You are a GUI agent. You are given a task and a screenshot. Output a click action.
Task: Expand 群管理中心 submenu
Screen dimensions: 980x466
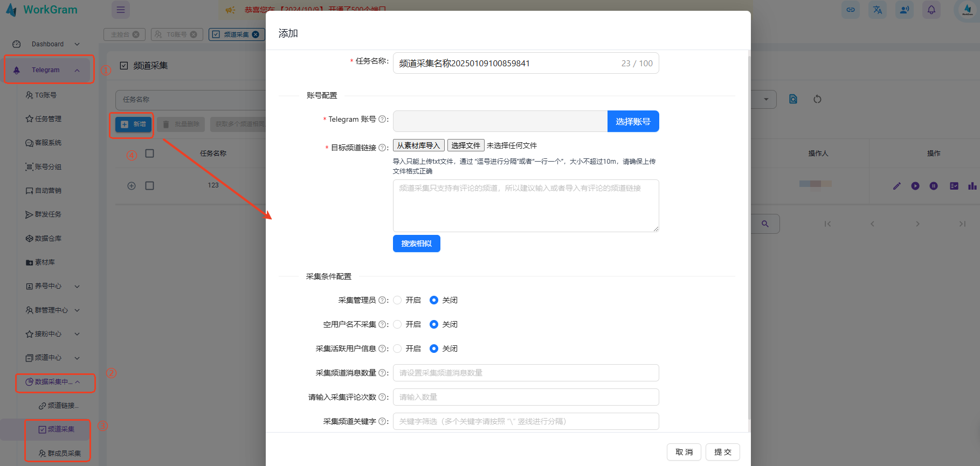coord(77,310)
